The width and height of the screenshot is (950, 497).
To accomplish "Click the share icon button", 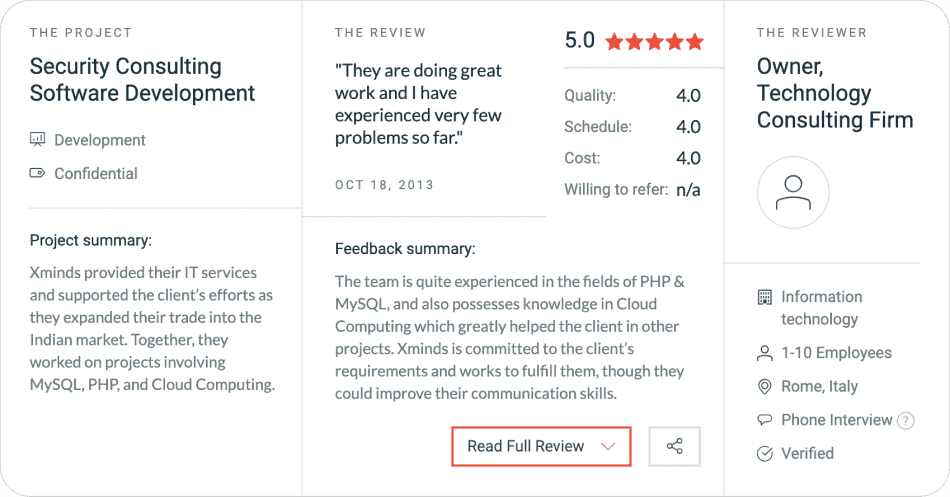I will (674, 447).
